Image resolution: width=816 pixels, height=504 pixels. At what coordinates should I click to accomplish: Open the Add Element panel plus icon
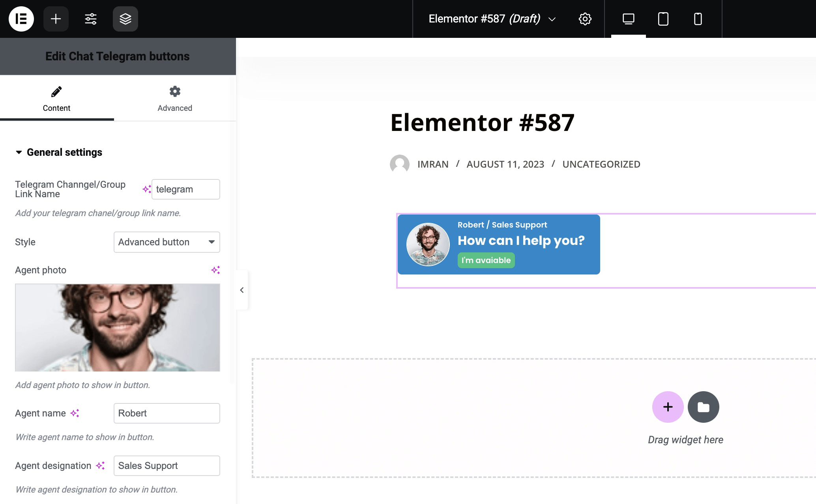click(x=56, y=19)
